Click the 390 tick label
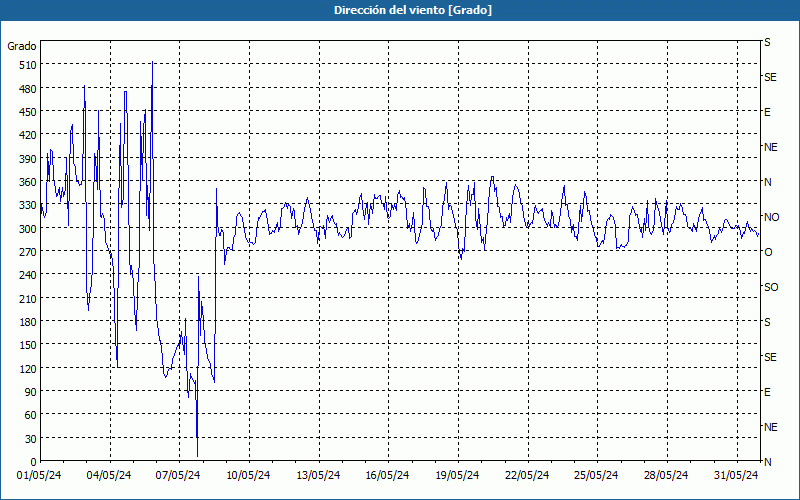The width and height of the screenshot is (800, 500). [x=28, y=159]
